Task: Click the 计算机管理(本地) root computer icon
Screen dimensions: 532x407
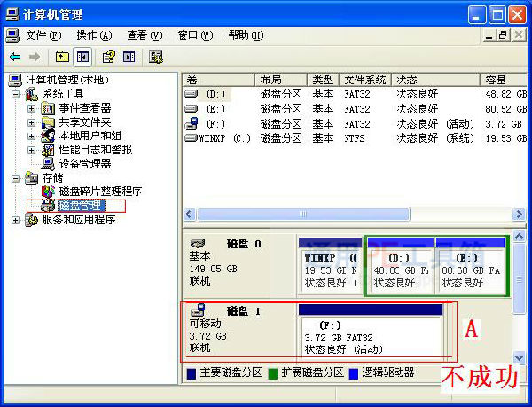Action: tap(15, 81)
